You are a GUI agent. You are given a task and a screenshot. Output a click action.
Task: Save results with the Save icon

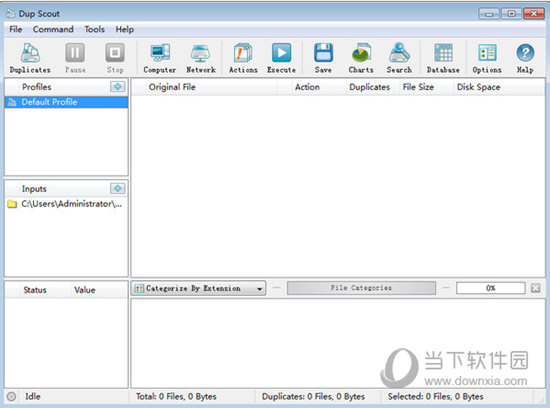323,53
